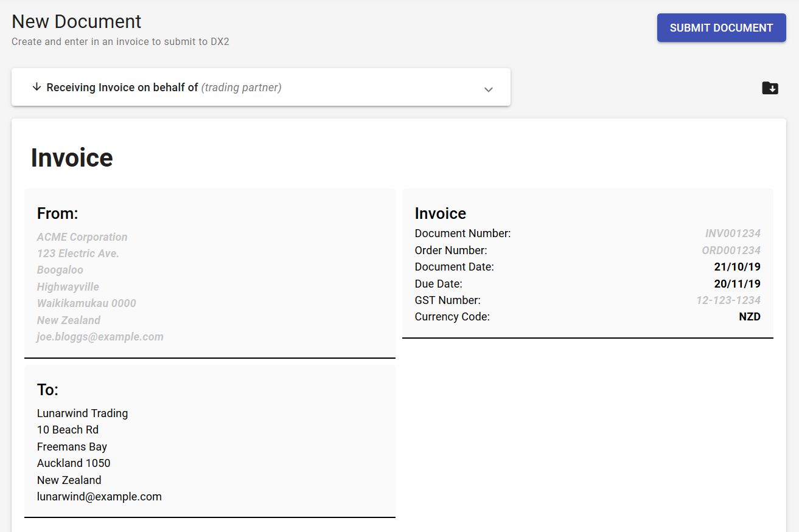Edit the sender email joe.bloggs@example.com
Viewport: 799px width, 532px height.
tap(100, 336)
